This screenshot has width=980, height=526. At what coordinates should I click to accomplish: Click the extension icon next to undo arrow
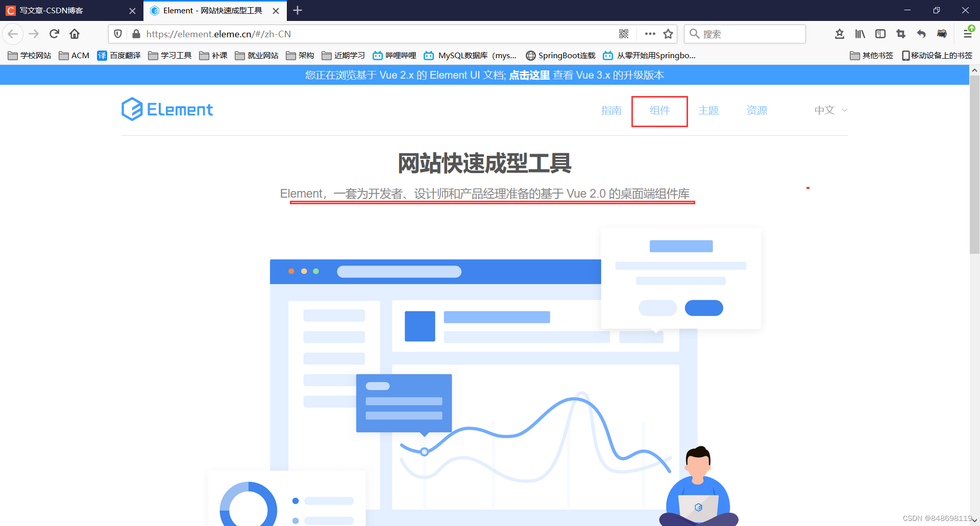click(942, 34)
